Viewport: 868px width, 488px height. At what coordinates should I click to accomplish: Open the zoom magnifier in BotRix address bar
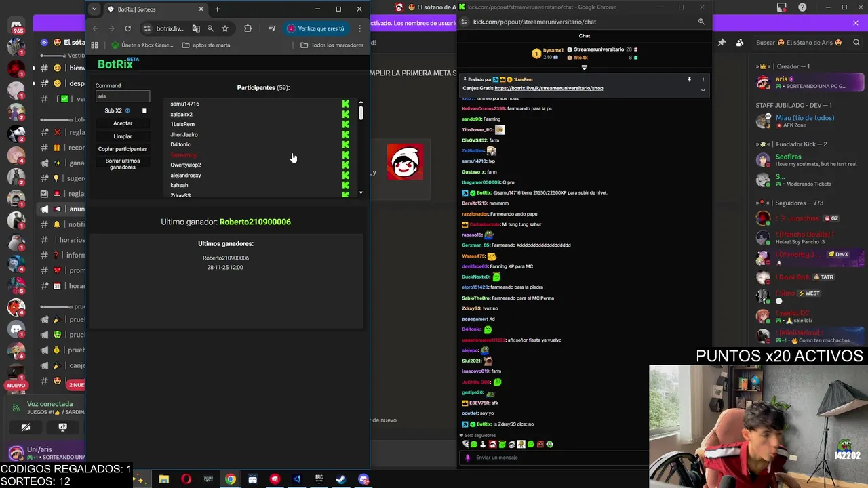click(x=210, y=28)
